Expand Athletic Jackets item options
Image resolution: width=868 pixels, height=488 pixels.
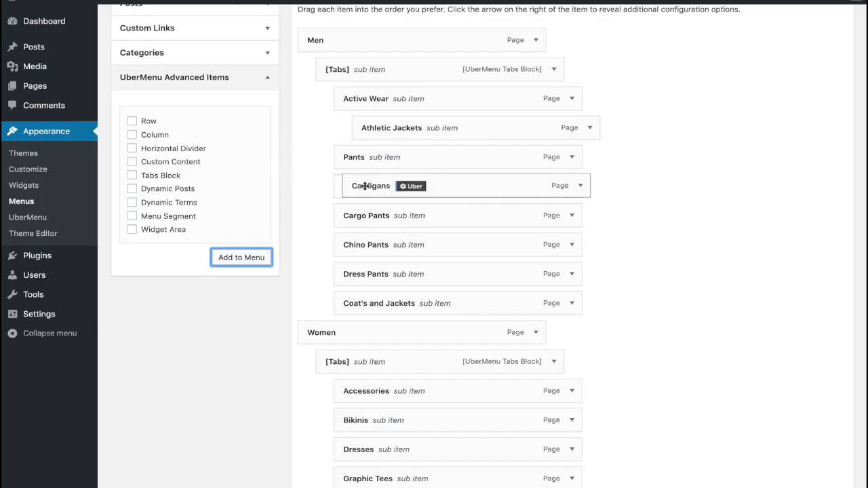590,127
